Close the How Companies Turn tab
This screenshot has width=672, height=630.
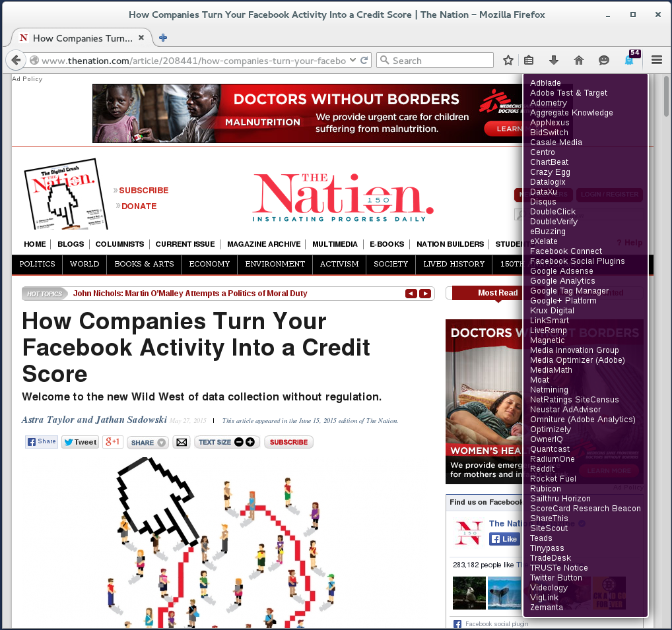tap(141, 38)
